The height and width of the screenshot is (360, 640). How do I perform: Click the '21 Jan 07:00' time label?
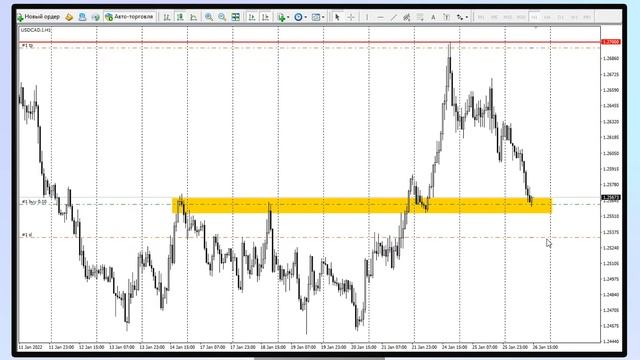tap(394, 347)
